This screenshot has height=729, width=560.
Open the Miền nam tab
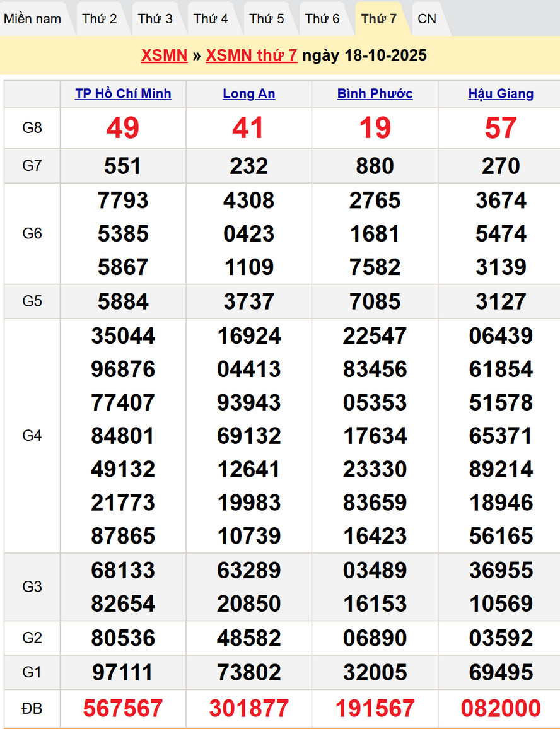(x=33, y=19)
